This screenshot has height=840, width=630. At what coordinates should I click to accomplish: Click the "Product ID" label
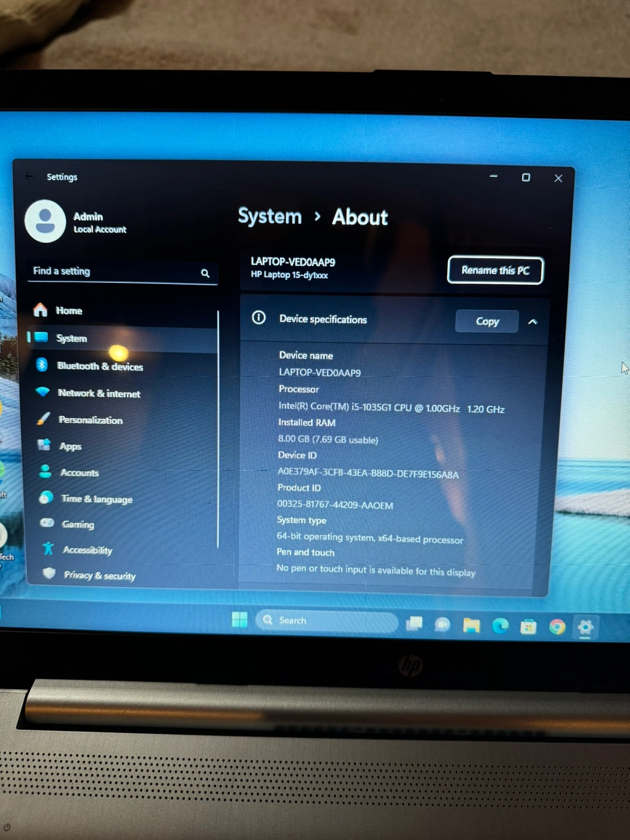pyautogui.click(x=299, y=488)
